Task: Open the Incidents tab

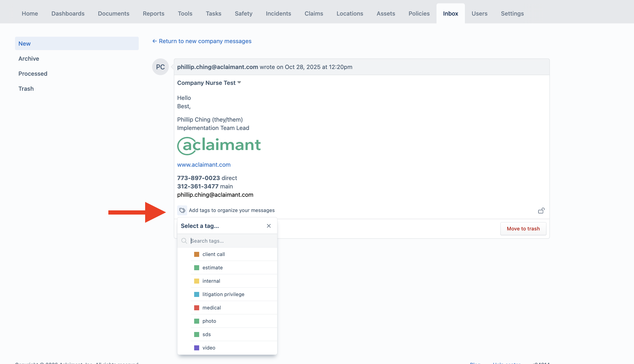Action: coord(278,13)
